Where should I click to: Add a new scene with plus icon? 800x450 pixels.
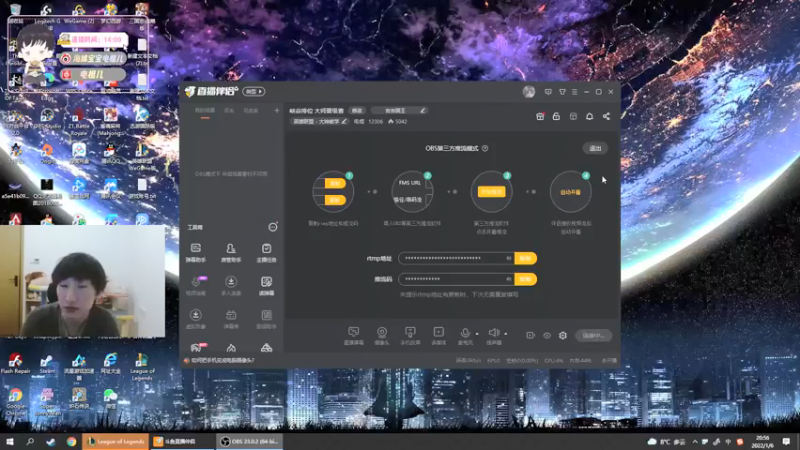coord(277,111)
